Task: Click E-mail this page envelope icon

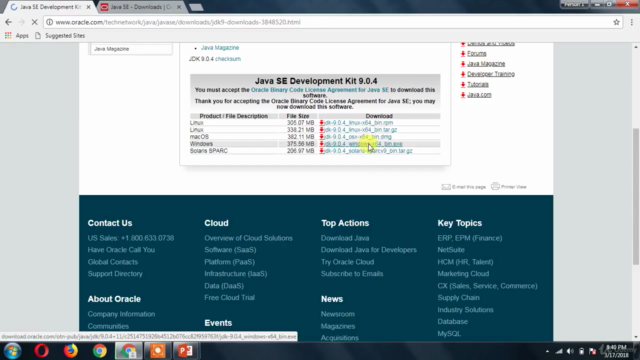Action: 446,187
